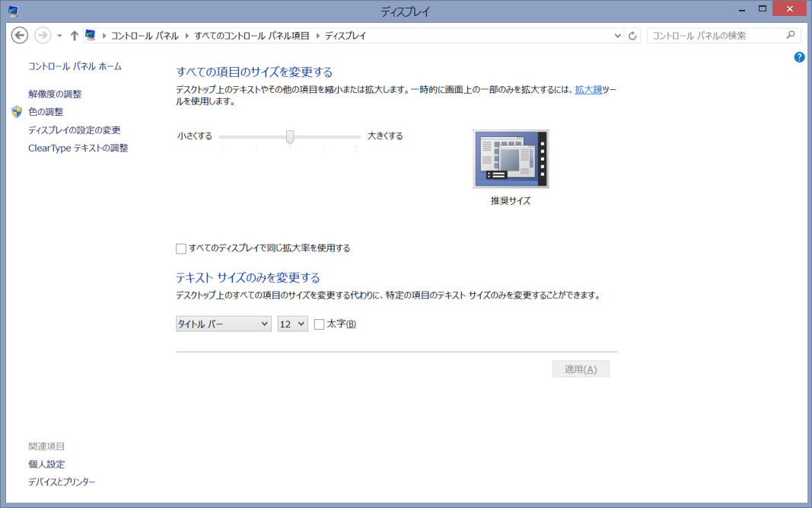Toggle the 太字(B) bold checkbox
812x508 pixels.
[320, 324]
